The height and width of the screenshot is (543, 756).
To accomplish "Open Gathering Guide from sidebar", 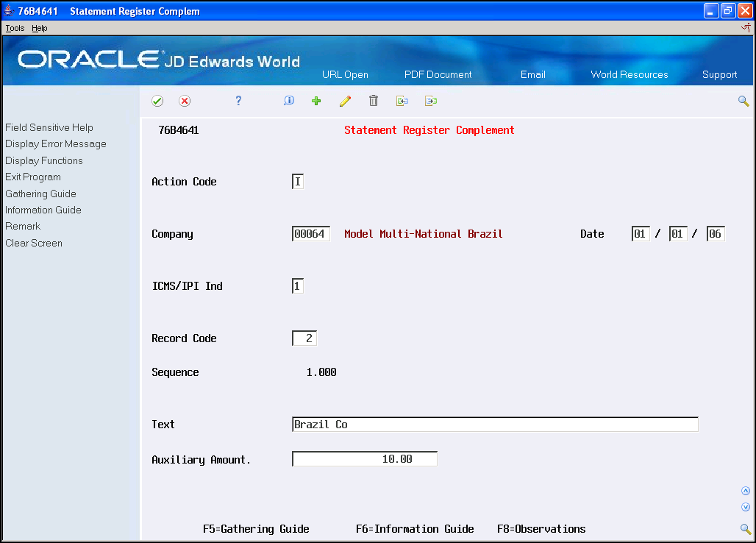I will (40, 194).
